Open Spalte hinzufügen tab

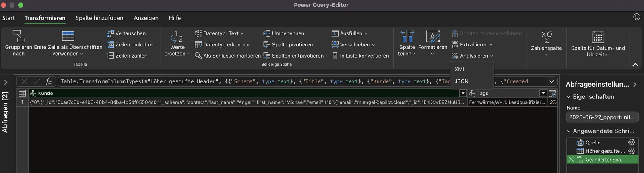click(x=99, y=18)
